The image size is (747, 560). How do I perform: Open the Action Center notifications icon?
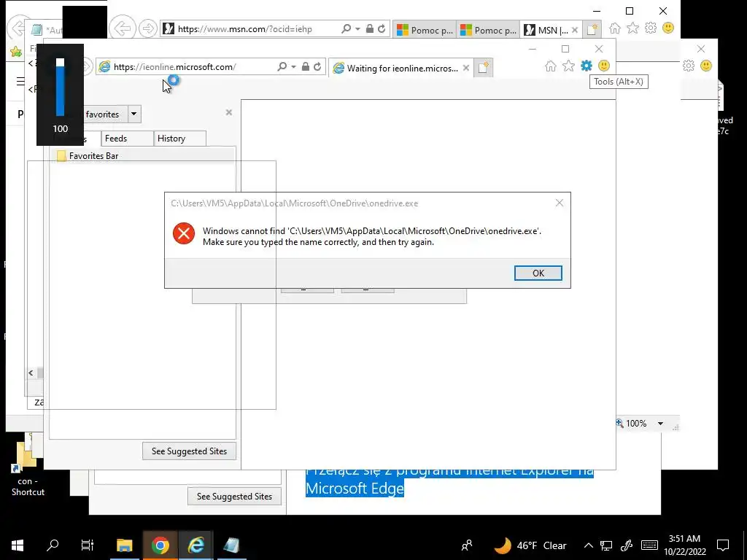723,545
